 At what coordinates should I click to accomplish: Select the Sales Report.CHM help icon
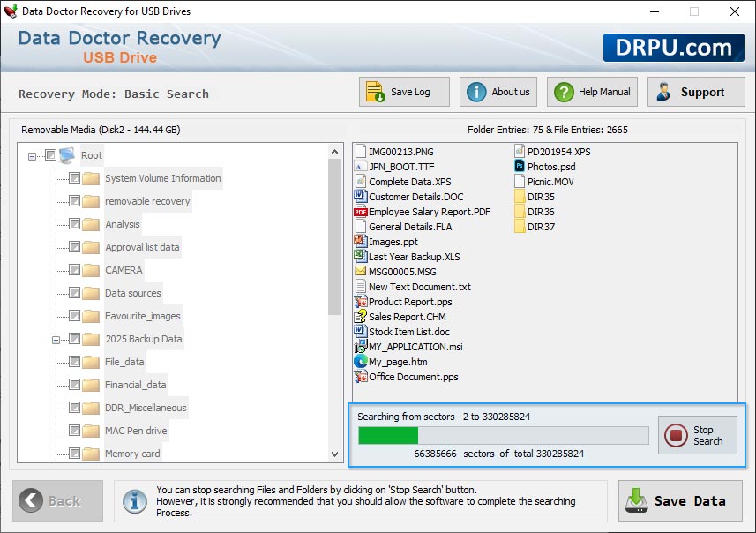point(360,317)
